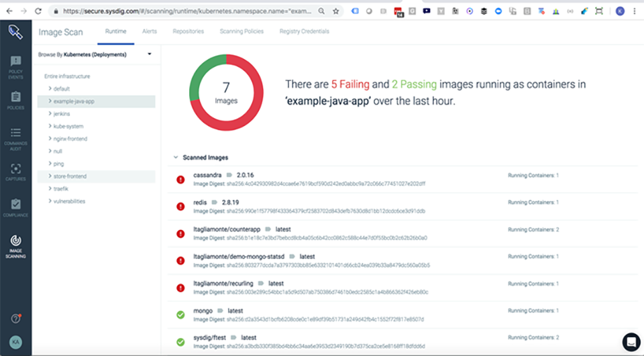Switch to the Scanning Policies tab
This screenshot has height=356, width=644.
[241, 32]
